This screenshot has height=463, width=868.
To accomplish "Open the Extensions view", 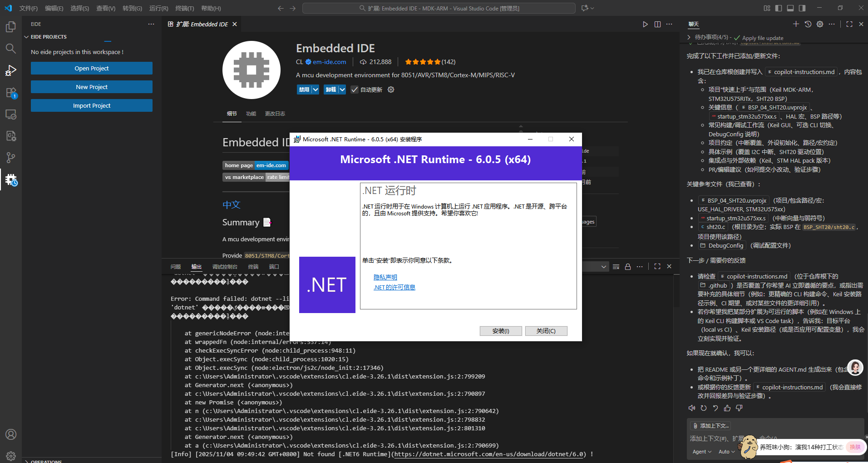I will click(x=11, y=92).
